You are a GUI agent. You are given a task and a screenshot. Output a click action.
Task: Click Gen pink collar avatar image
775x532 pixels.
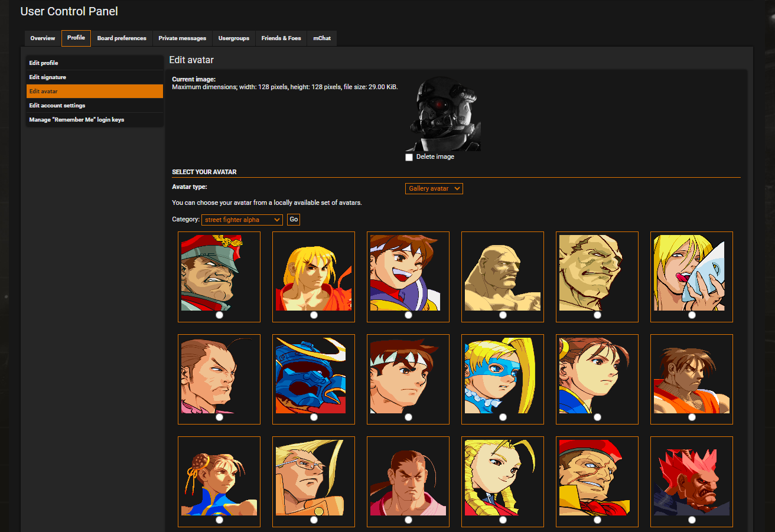[x=219, y=376]
